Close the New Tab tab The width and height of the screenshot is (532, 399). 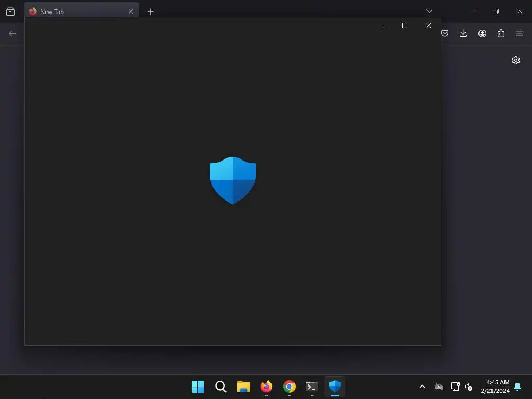point(130,11)
